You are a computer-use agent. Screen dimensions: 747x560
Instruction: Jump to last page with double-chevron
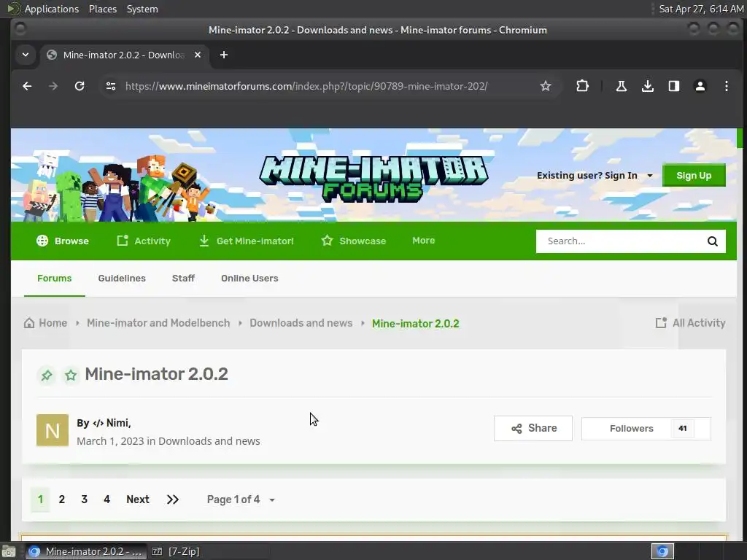[172, 499]
